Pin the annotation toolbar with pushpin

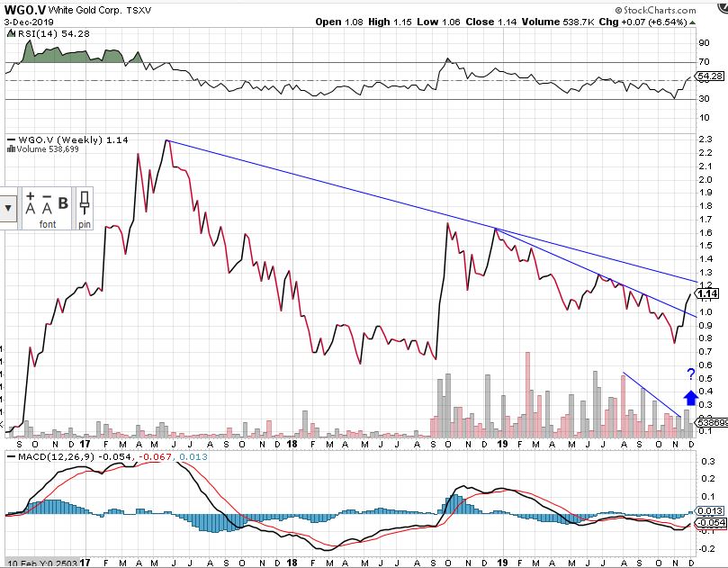point(84,203)
